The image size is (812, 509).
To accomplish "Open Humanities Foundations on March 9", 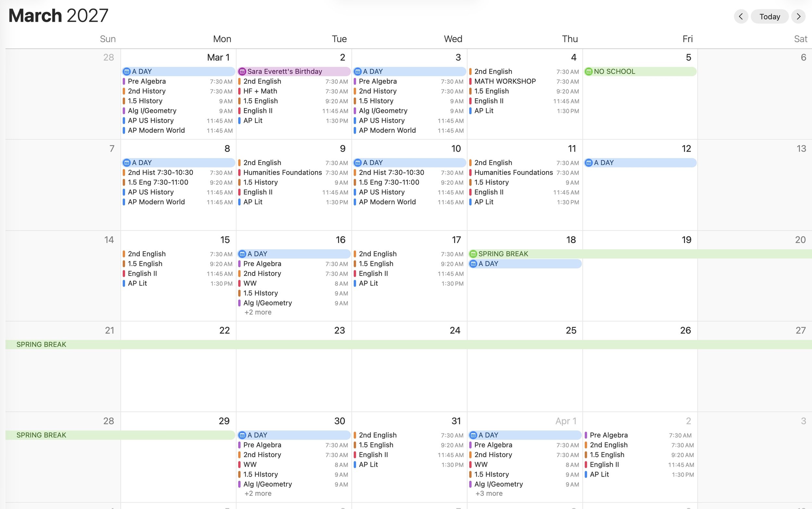I will click(x=293, y=172).
